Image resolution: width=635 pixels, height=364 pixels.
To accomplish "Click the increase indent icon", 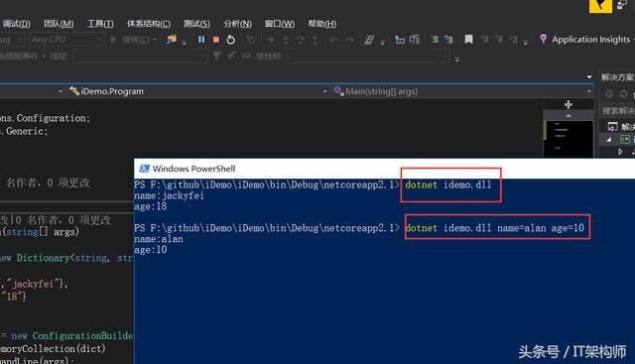I will (x=415, y=40).
